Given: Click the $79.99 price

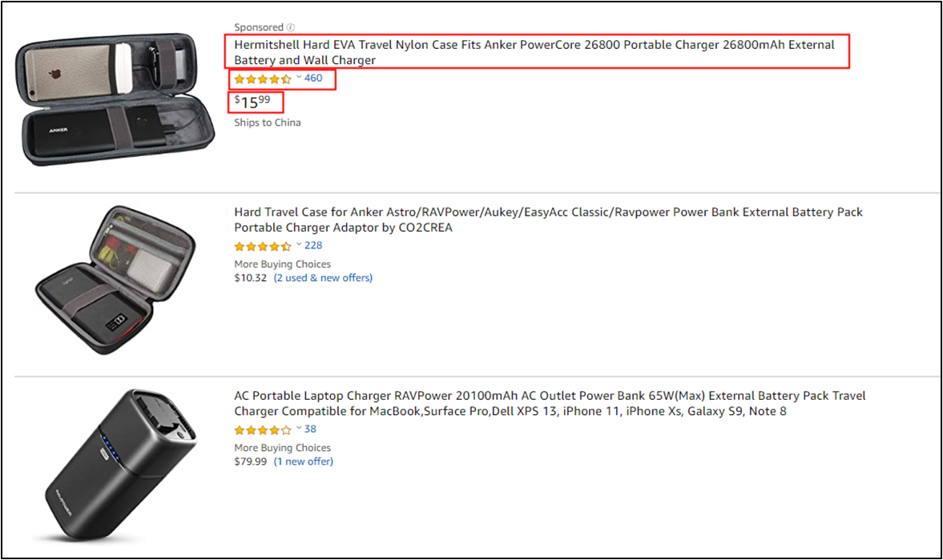Looking at the screenshot, I should coord(250,461).
